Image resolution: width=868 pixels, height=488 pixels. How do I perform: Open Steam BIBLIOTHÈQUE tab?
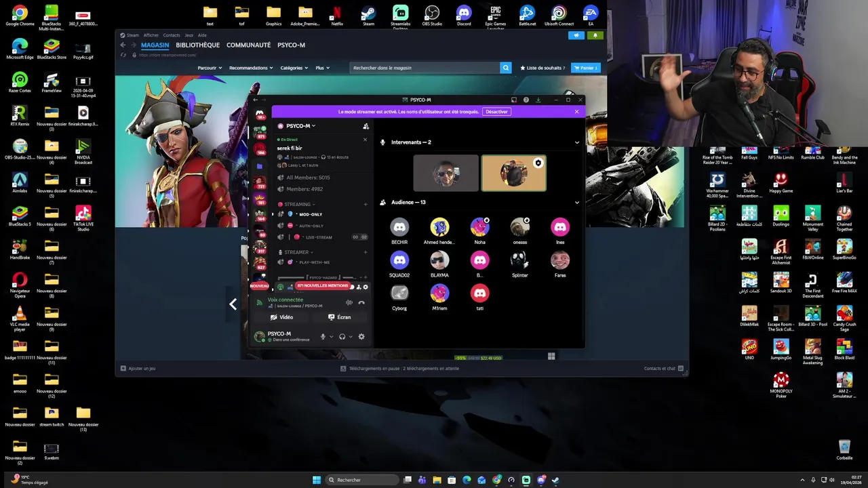pyautogui.click(x=198, y=45)
